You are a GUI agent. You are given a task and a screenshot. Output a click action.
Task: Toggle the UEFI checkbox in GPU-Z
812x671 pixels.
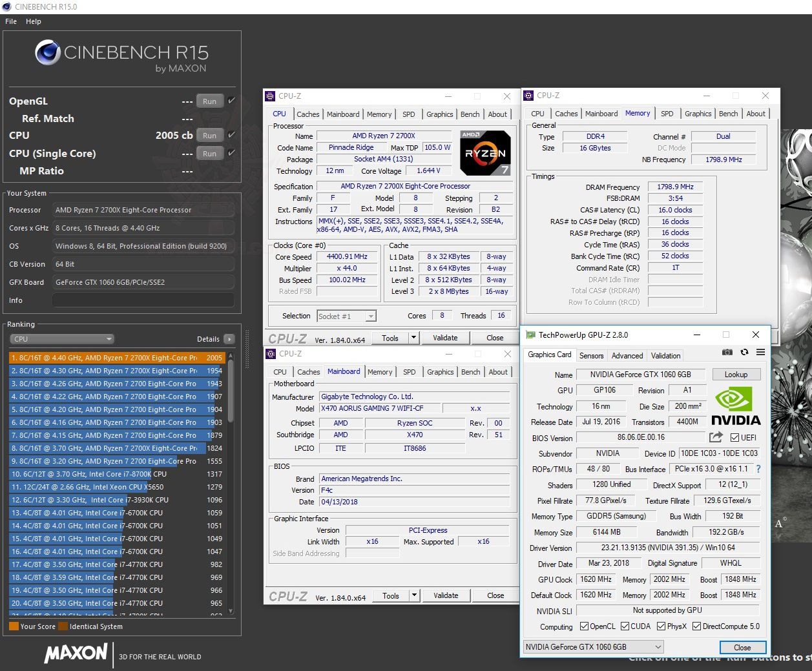pos(734,437)
